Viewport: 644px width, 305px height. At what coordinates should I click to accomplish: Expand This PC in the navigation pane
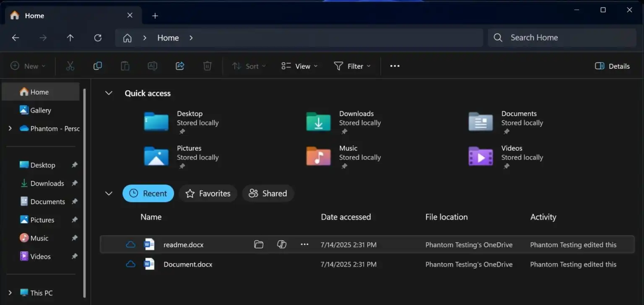pyautogui.click(x=10, y=292)
